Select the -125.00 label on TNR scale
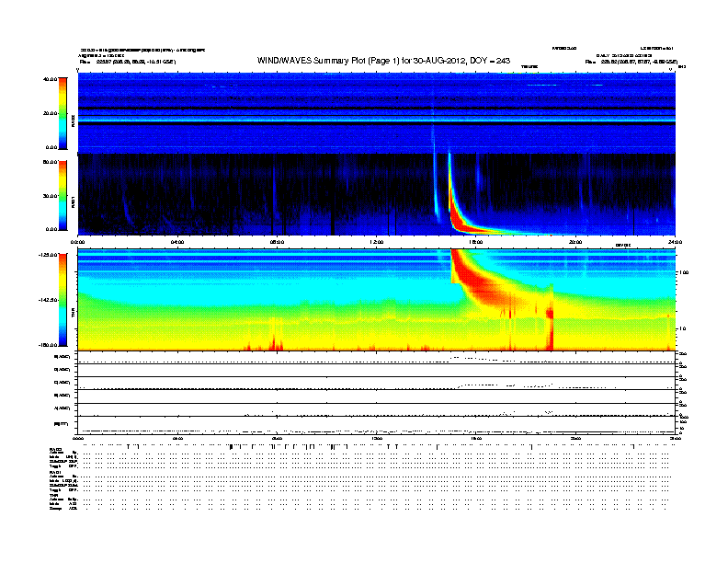728x563 pixels. (49, 255)
